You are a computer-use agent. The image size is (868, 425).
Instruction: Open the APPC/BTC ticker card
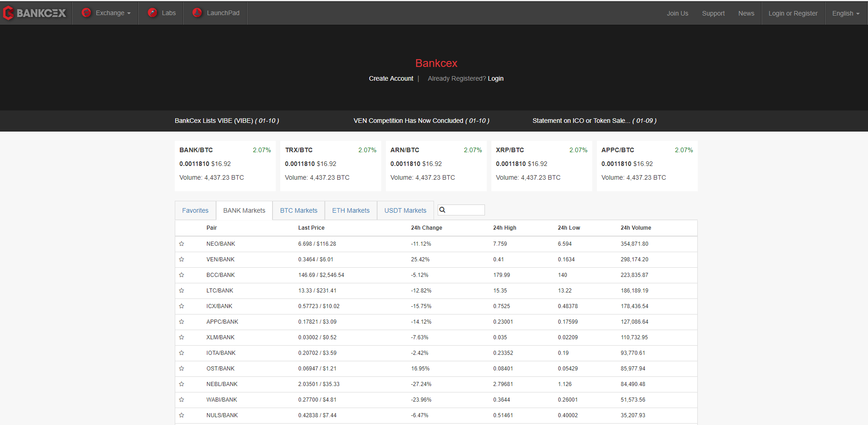point(647,166)
